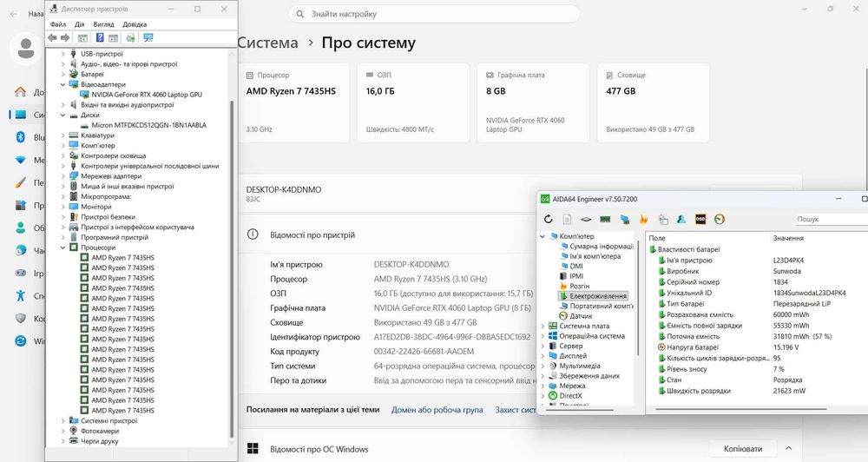Click the flame stability test icon in AIDA64 toolbar
868x462 pixels.
coord(643,219)
